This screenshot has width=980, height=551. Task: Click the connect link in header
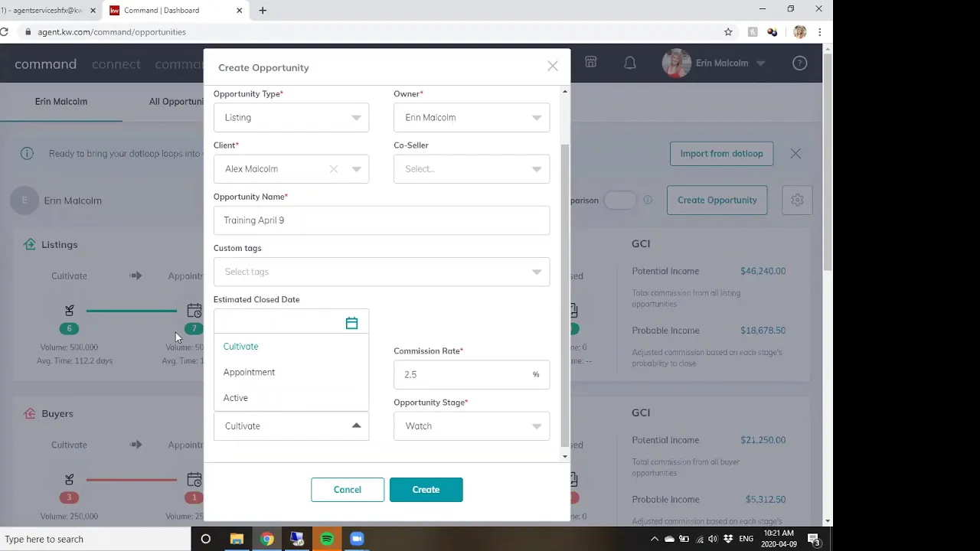pyautogui.click(x=116, y=64)
